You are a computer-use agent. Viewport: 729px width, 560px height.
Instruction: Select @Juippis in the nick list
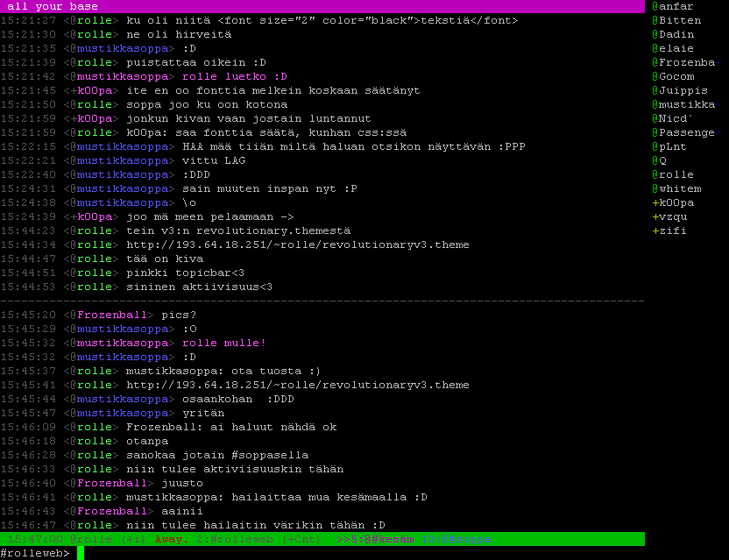pos(680,90)
